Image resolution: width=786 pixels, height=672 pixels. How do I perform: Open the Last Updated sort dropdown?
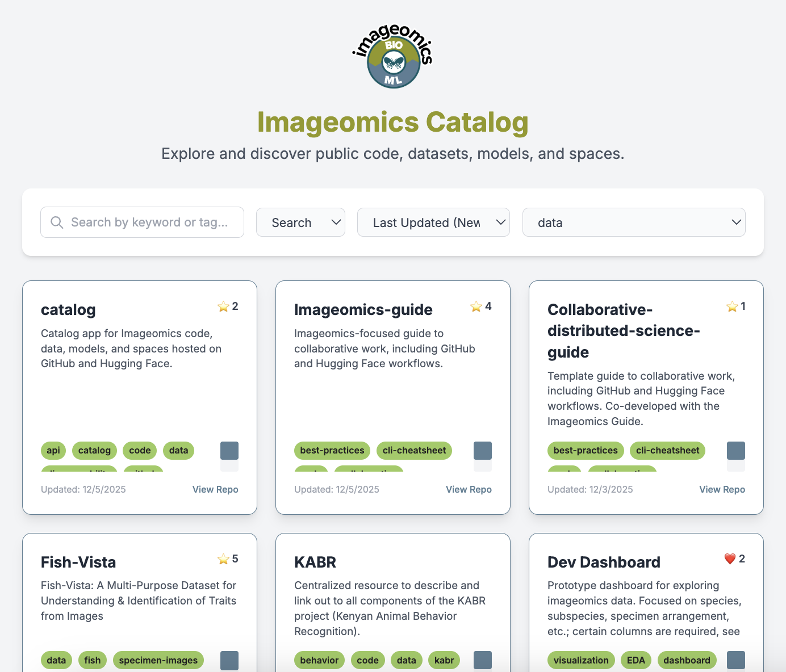(433, 222)
